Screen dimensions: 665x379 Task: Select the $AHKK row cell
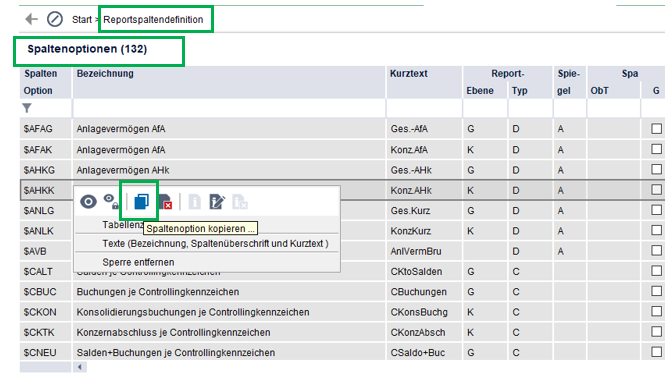45,190
